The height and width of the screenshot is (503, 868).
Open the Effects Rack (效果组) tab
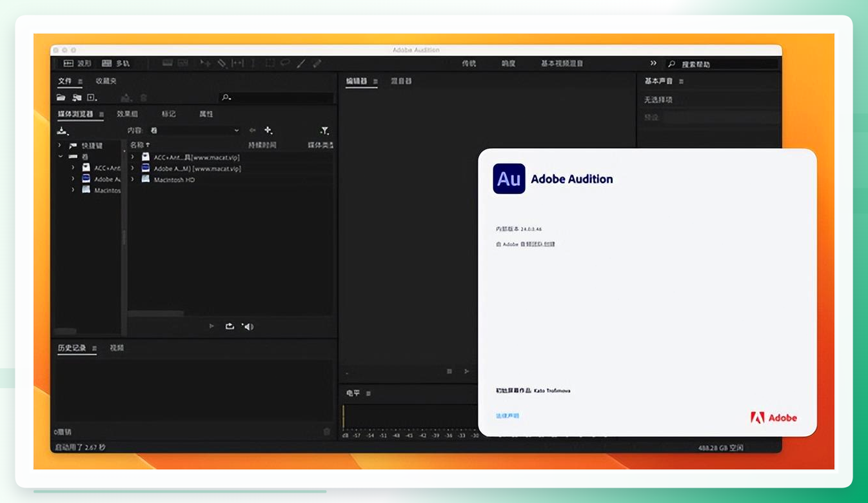pyautogui.click(x=127, y=114)
